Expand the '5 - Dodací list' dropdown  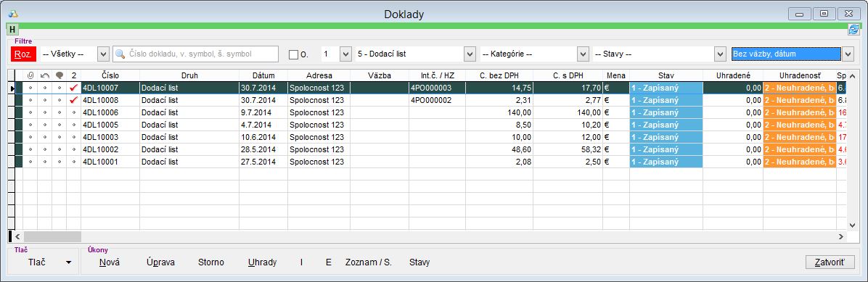(470, 54)
